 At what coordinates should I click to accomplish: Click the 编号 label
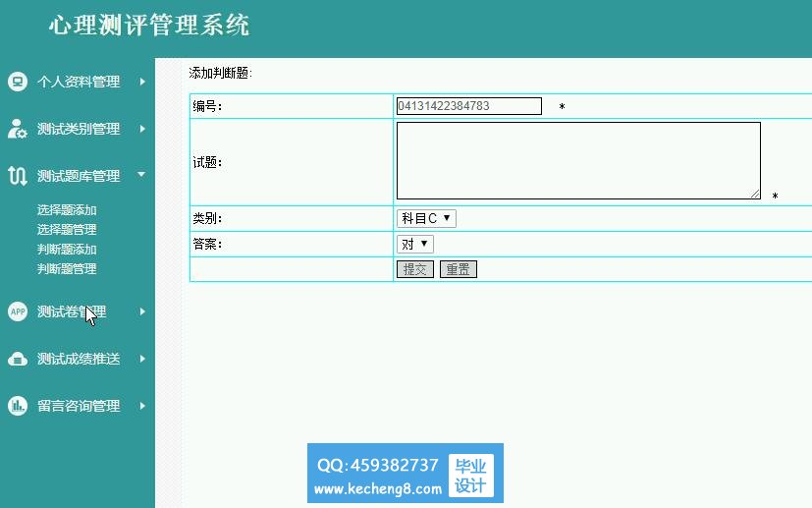click(x=207, y=106)
